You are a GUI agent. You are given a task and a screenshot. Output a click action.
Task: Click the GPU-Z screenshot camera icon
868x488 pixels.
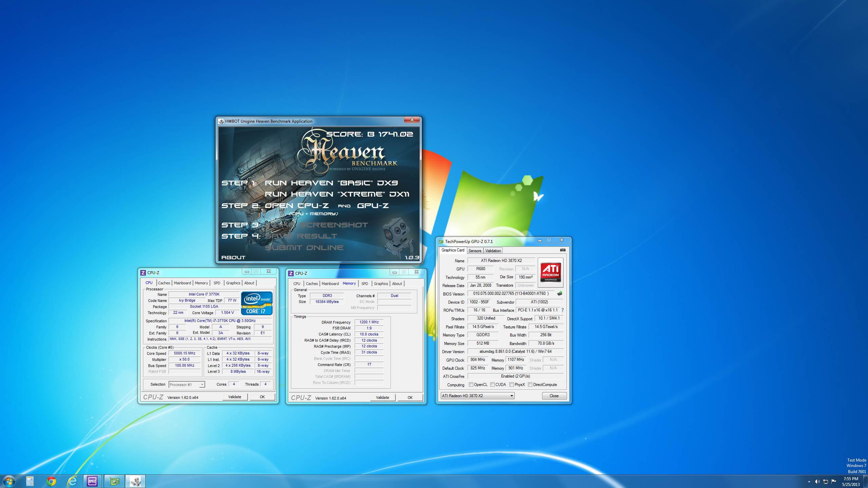(x=563, y=250)
